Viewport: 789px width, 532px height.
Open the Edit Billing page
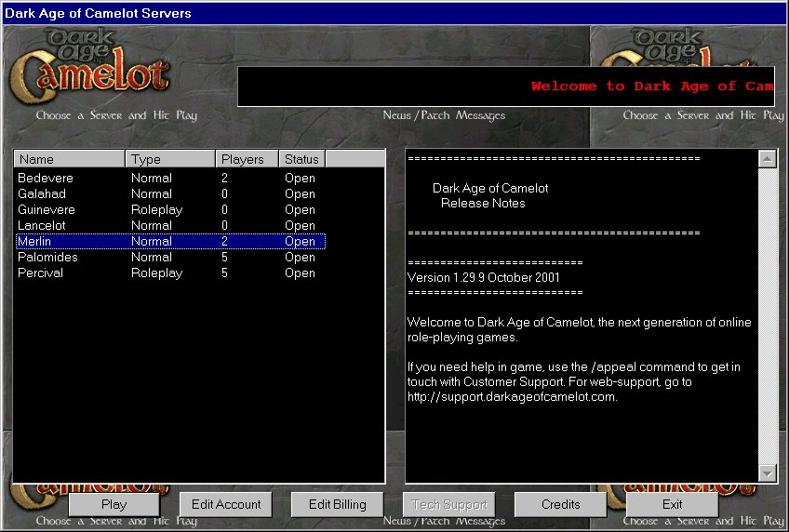tap(337, 504)
